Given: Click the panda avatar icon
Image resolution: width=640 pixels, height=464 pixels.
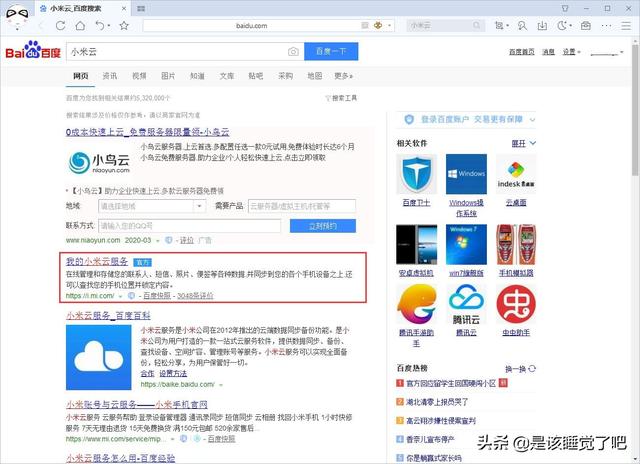Looking at the screenshot, I should click(17, 18).
